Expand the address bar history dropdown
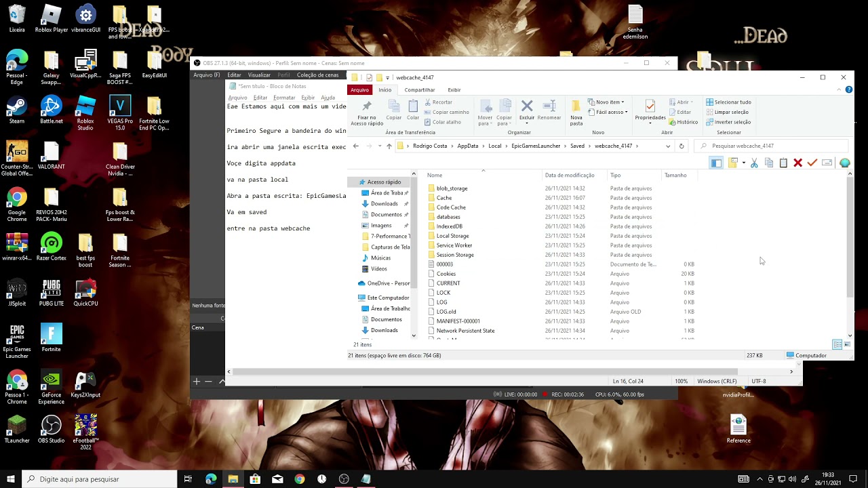 (668, 146)
